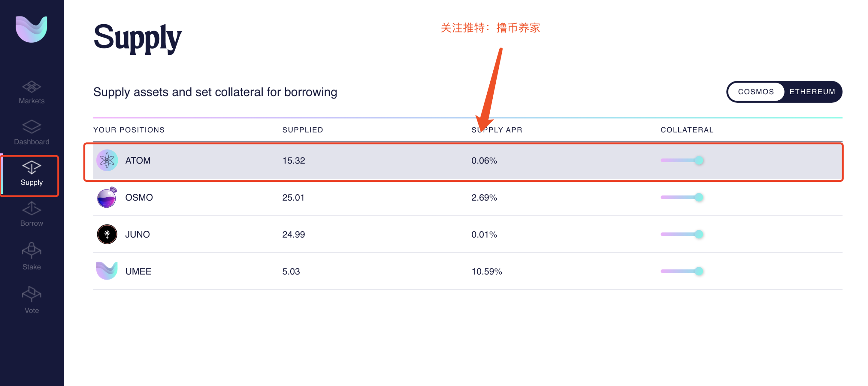Select the COSMOS network tab

(756, 92)
